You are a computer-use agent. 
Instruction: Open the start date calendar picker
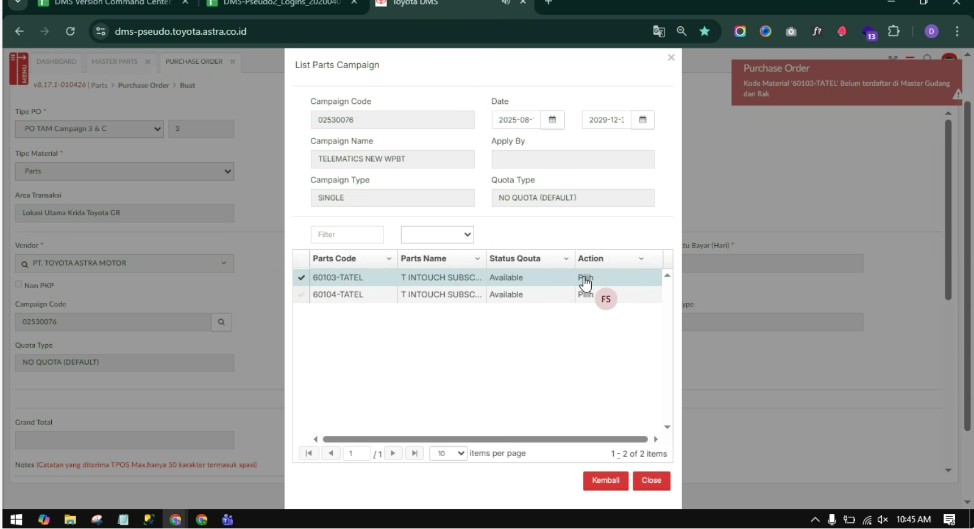click(x=552, y=120)
